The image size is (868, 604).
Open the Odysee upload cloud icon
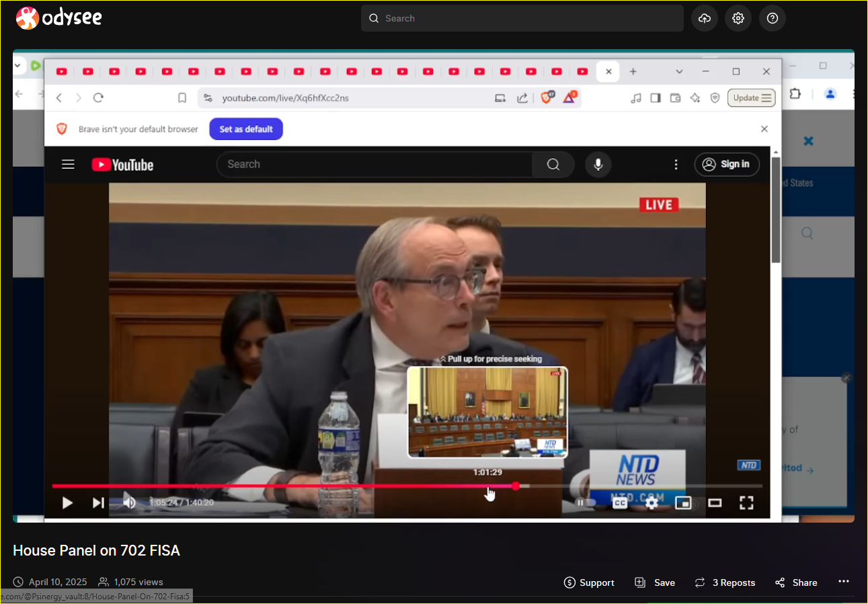(705, 18)
